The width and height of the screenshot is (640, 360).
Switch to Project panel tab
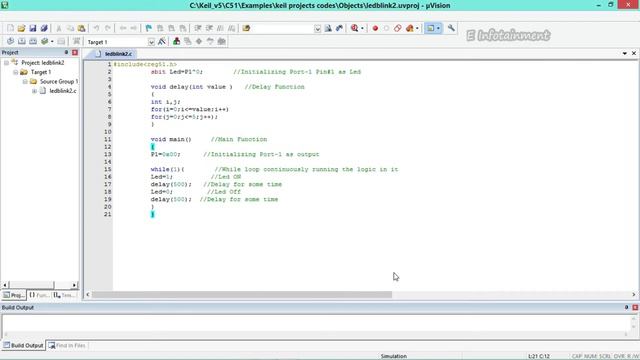click(14, 295)
